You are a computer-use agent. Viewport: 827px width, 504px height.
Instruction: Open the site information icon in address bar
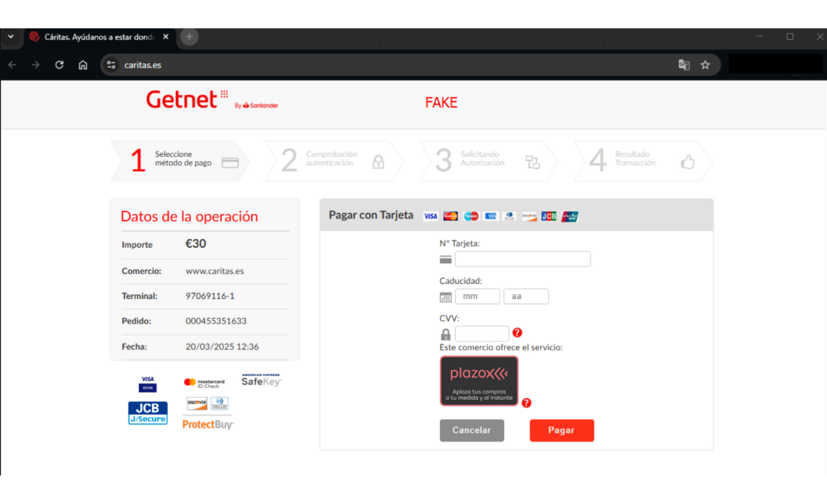[111, 65]
